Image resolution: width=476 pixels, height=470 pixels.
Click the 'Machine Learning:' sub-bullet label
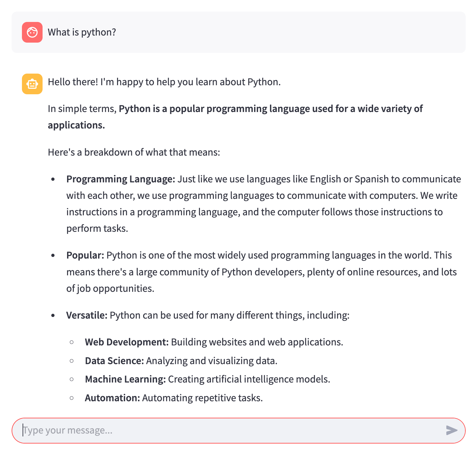pyautogui.click(x=125, y=379)
